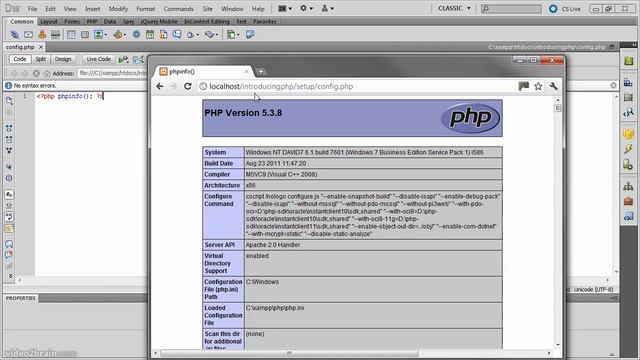The image size is (640, 360).
Task: Open Chrome's wrench settings menu
Action: [x=553, y=86]
